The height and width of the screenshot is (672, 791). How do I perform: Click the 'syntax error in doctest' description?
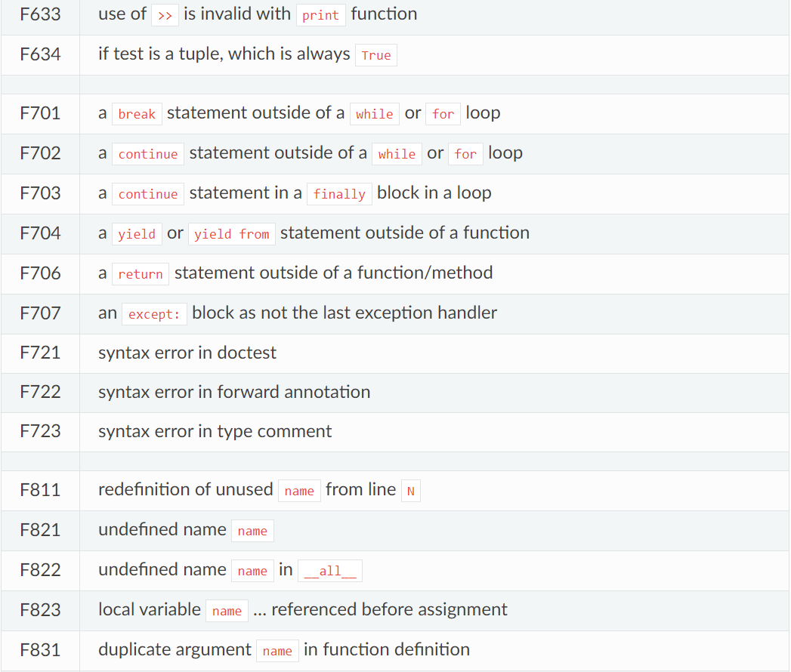[x=187, y=353]
